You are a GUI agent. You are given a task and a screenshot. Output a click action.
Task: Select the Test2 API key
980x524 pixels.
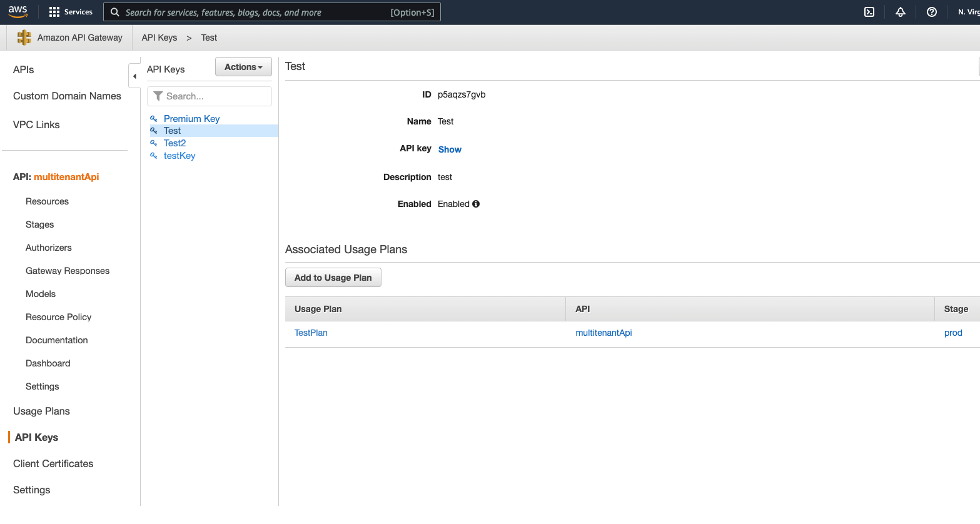point(174,143)
